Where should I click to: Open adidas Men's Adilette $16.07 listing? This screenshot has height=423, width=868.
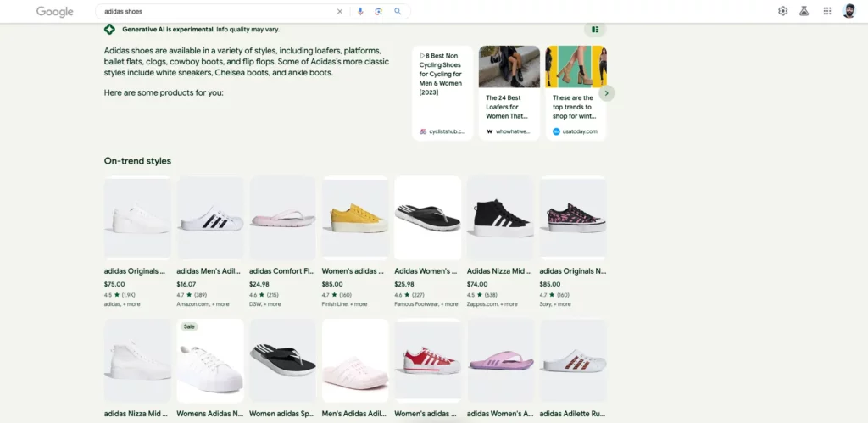pyautogui.click(x=209, y=218)
